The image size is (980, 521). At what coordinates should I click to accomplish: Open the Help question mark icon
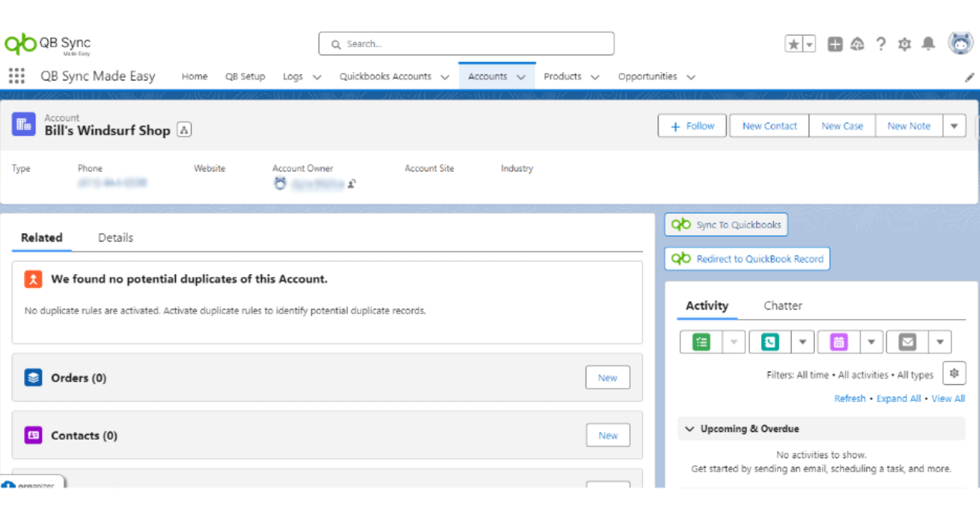(881, 45)
